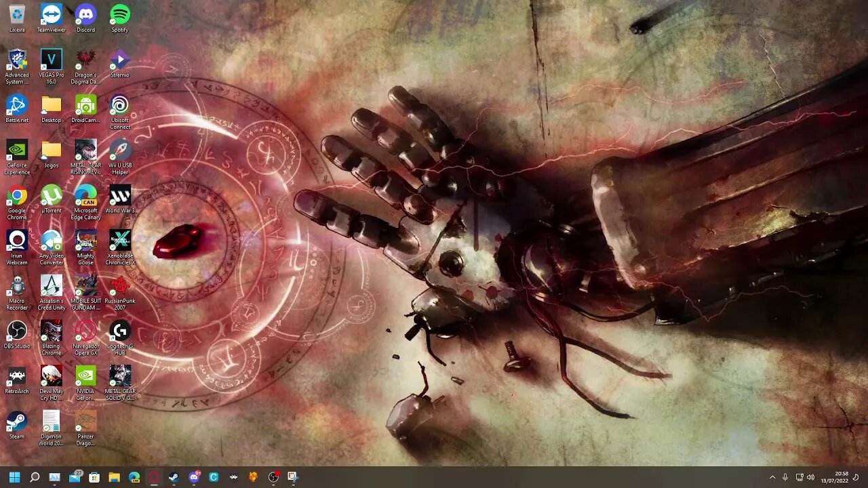Select the World War 3 shortcut
Image resolution: width=868 pixels, height=488 pixels.
coord(119,199)
